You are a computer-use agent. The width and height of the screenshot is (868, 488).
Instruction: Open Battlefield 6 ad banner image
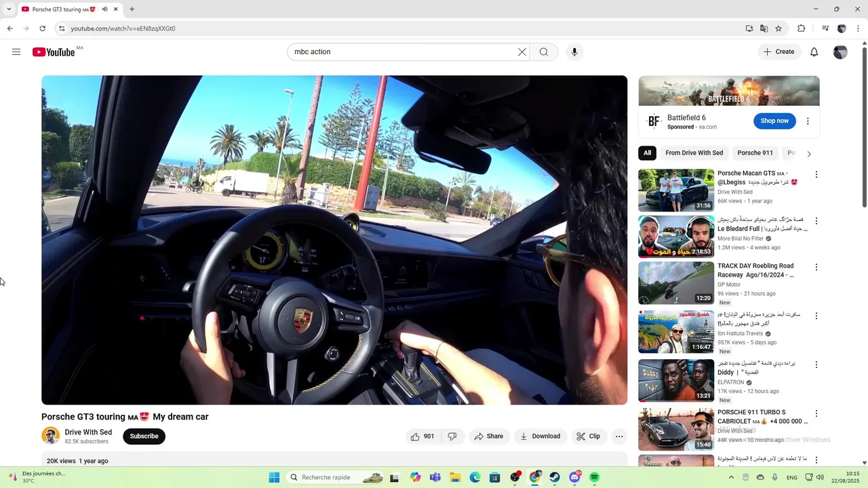[729, 91]
